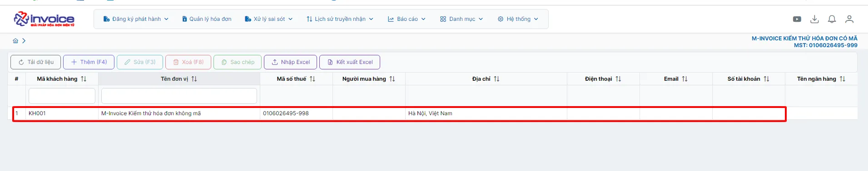Click the download icon in header
This screenshot has height=171, width=868.
[x=814, y=19]
